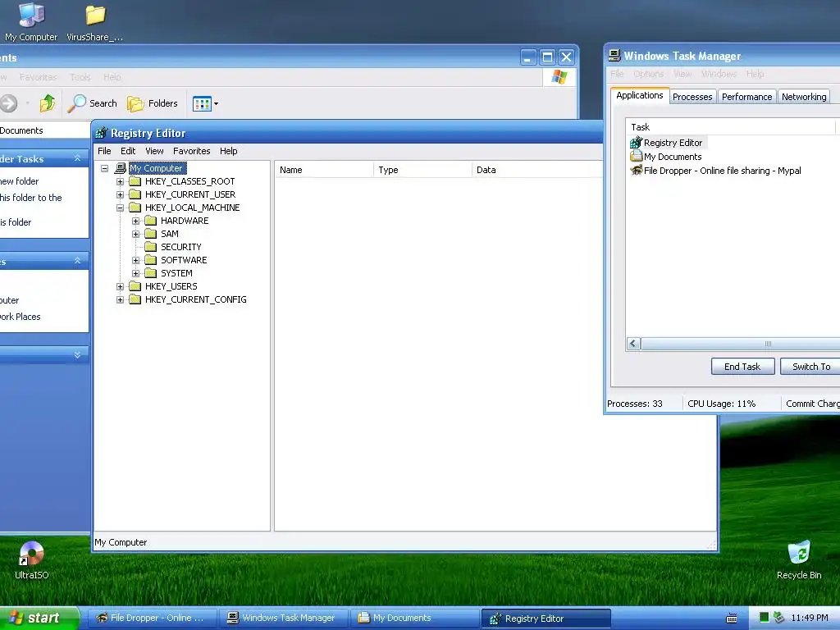This screenshot has height=630, width=840.
Task: Collapse the My Computer root node
Action: click(x=105, y=168)
